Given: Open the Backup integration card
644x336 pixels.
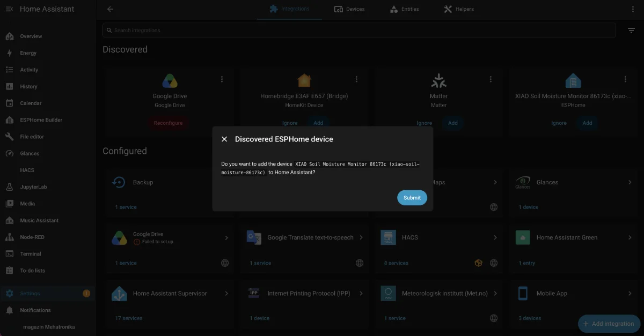Looking at the screenshot, I should coord(170,183).
